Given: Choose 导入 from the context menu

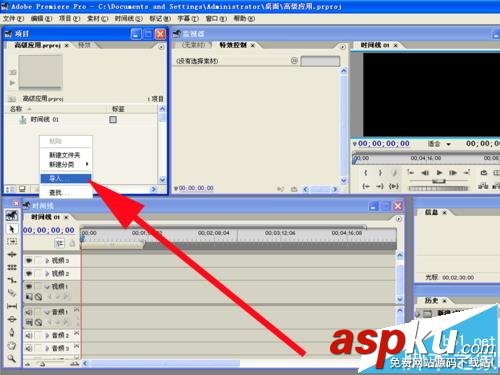Looking at the screenshot, I should pyautogui.click(x=66, y=179).
